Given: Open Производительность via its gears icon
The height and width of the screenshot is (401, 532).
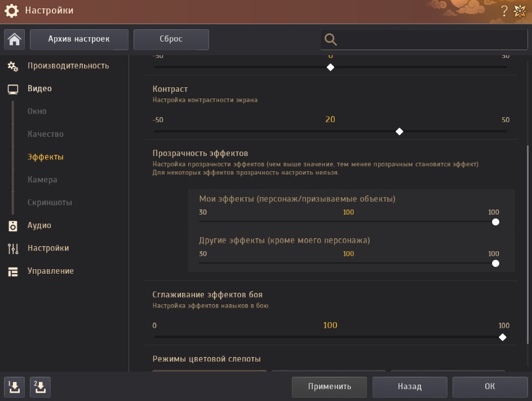Looking at the screenshot, I should pyautogui.click(x=13, y=66).
